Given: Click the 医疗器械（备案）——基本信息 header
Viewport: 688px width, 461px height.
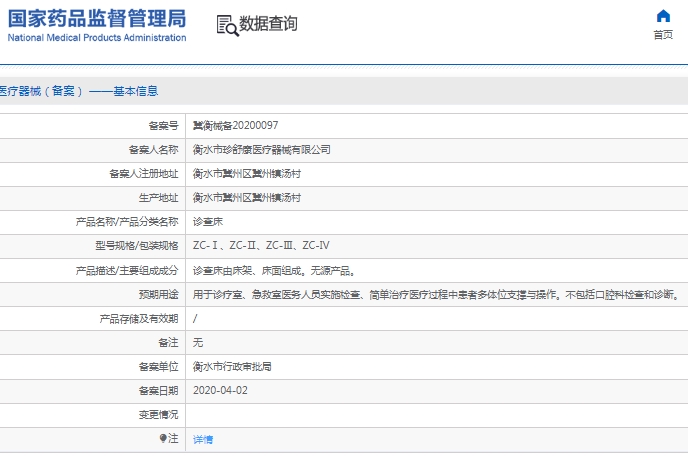Looking at the screenshot, I should pyautogui.click(x=79, y=91).
